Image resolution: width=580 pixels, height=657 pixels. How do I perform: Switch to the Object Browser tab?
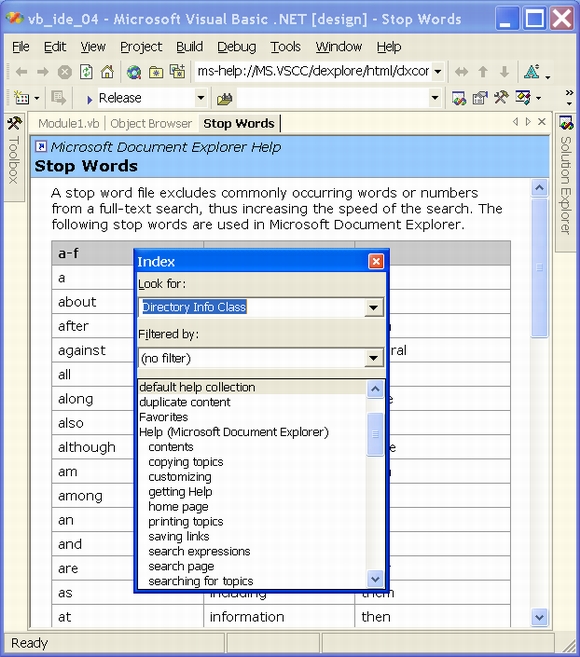click(151, 124)
